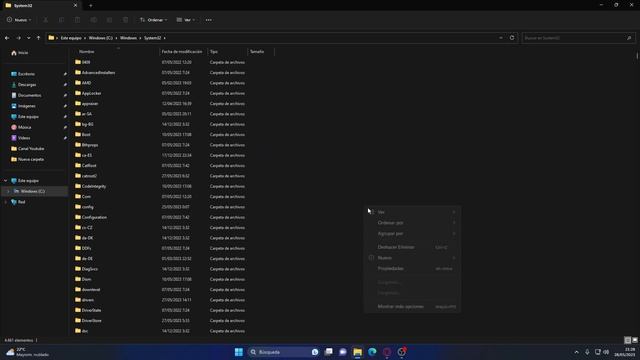Open the Nuevo dropdown in the toolbar

click(19, 20)
